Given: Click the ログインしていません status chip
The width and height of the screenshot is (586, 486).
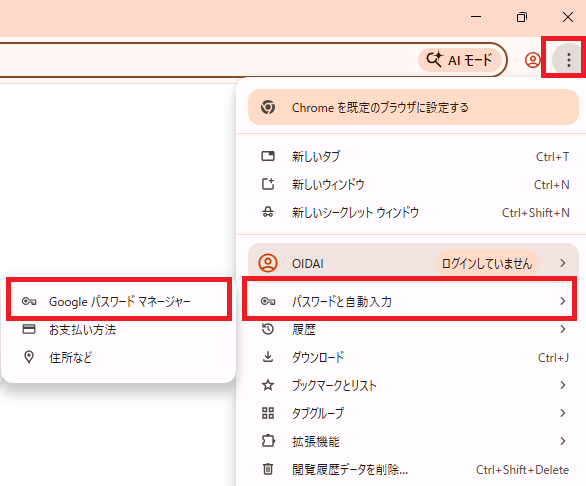Looking at the screenshot, I should 487,264.
